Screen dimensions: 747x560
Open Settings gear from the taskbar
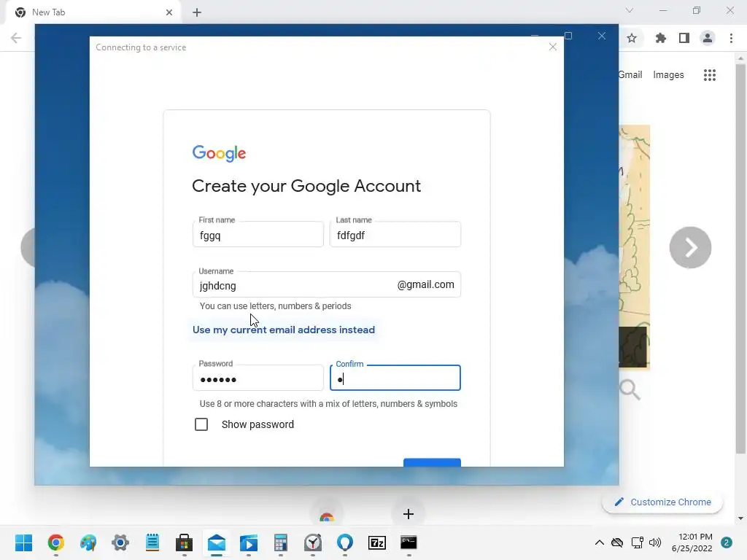pyautogui.click(x=120, y=542)
